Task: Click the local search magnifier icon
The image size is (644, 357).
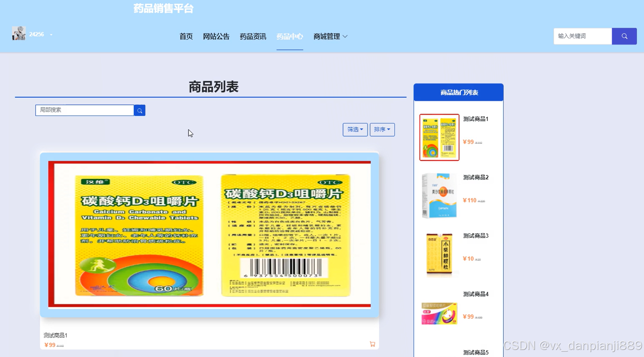Action: [x=140, y=111]
